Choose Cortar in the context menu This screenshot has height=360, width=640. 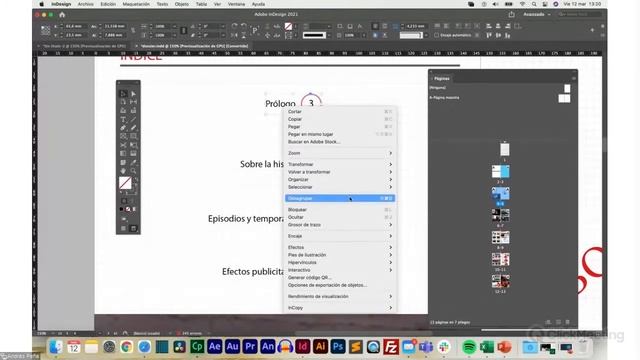pos(340,111)
